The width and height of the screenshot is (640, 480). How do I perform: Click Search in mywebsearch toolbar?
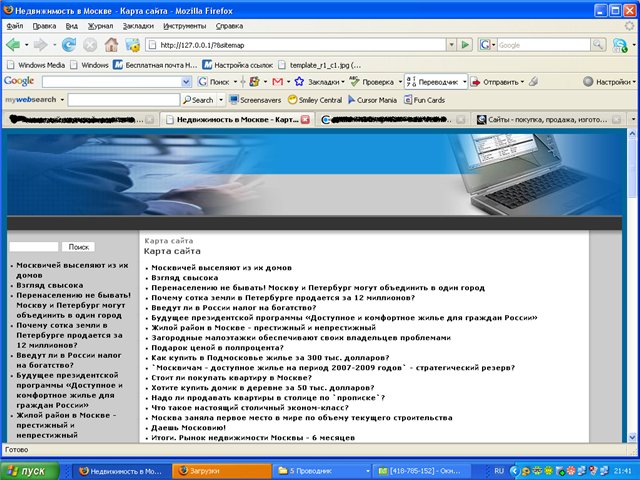click(198, 100)
